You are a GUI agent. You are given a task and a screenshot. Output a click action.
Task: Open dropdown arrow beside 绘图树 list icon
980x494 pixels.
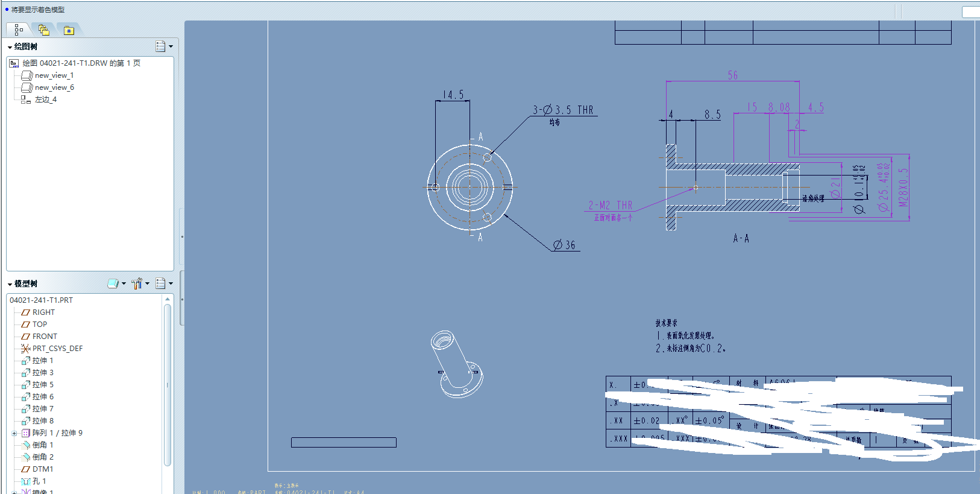coord(171,46)
